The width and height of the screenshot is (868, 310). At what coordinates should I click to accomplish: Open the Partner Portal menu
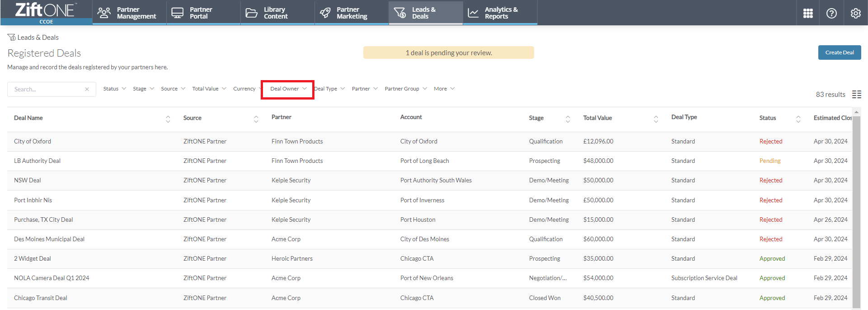203,13
